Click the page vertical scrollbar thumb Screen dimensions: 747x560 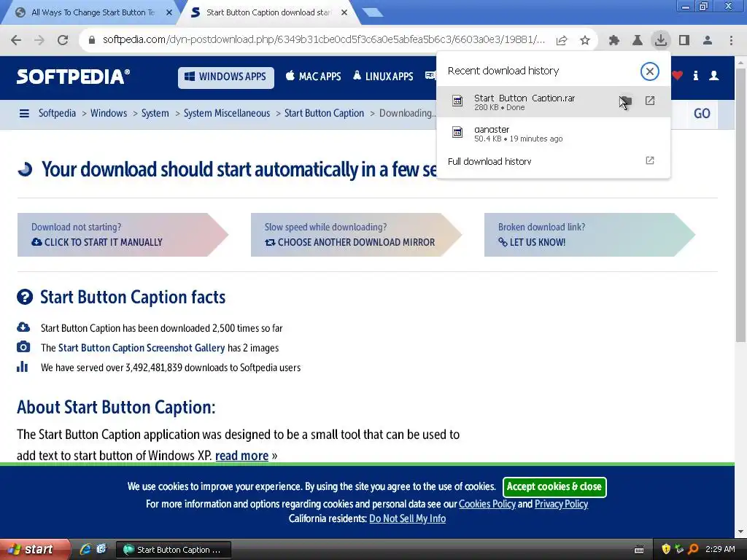740,205
